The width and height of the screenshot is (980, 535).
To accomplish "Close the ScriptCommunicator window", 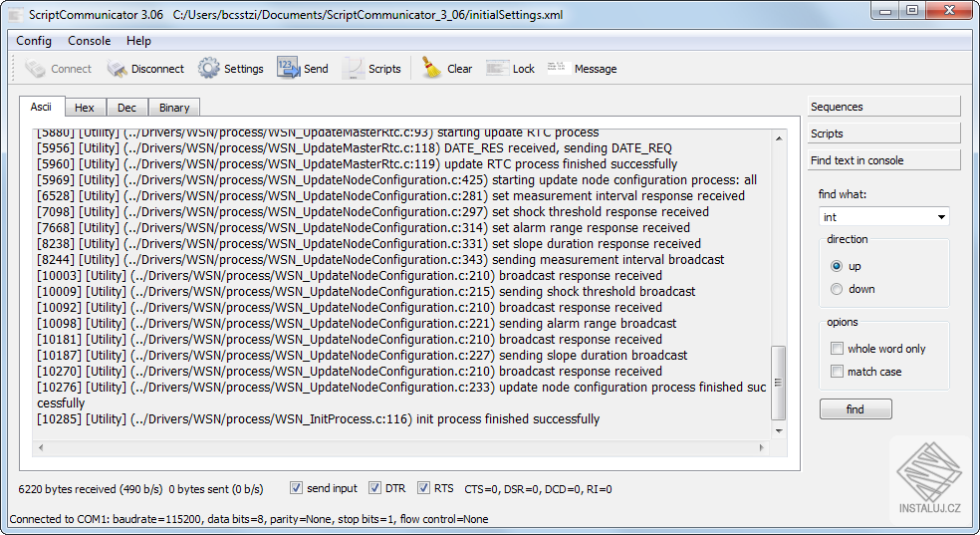I will pos(949,11).
